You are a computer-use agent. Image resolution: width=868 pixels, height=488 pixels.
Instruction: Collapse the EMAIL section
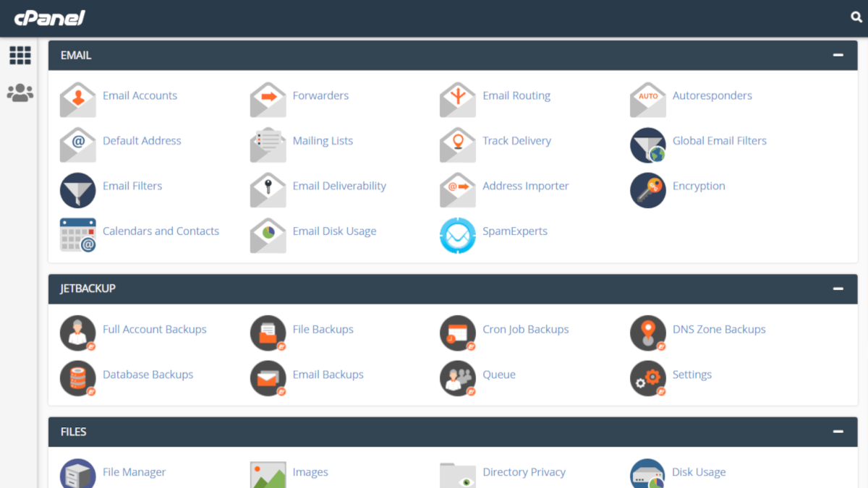click(x=838, y=54)
